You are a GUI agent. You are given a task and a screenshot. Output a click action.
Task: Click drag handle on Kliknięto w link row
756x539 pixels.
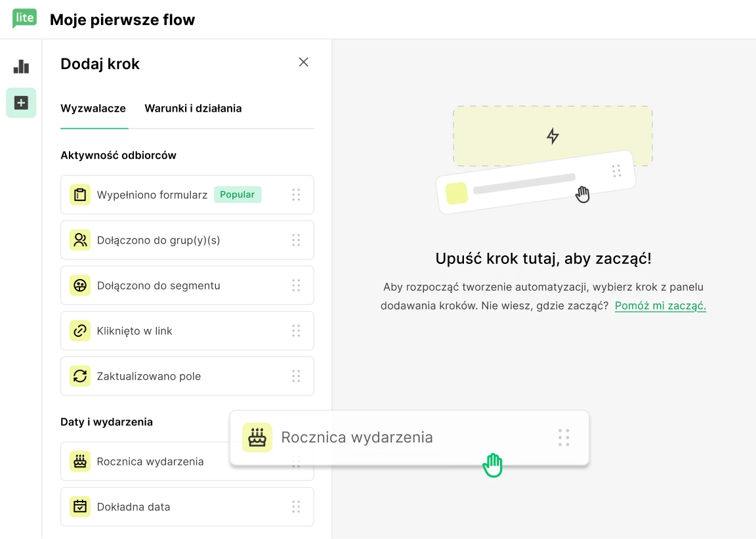[x=296, y=331]
